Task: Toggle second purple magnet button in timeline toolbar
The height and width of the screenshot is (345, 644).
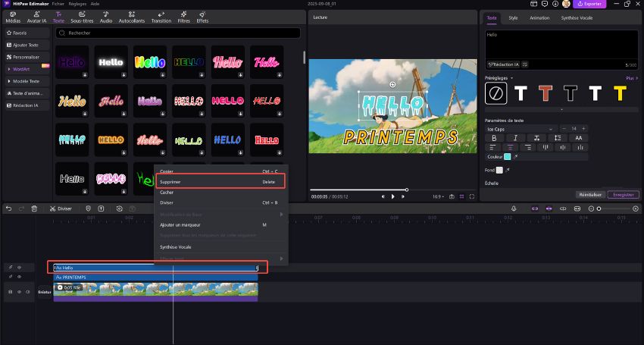Action: [549, 209]
